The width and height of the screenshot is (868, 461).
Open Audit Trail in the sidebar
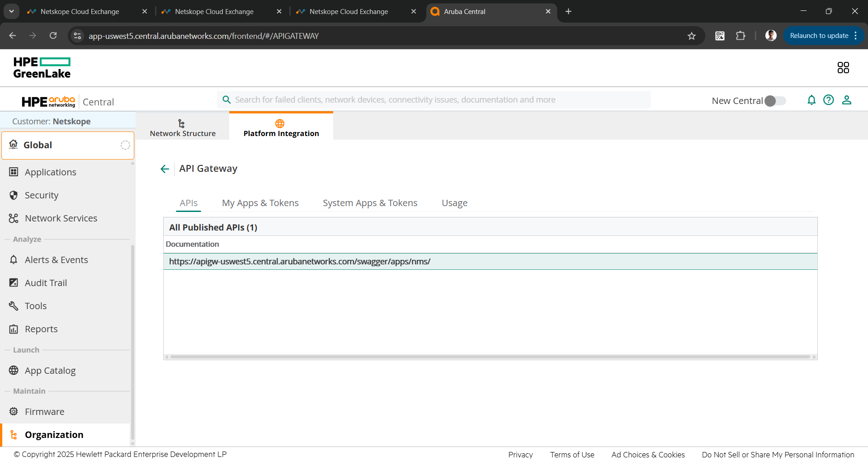pos(46,282)
